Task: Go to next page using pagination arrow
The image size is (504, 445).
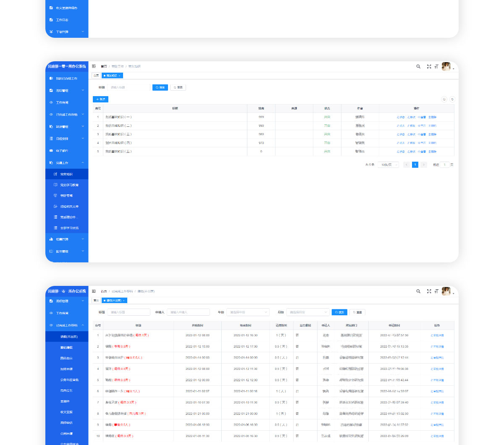Action: pos(424,165)
